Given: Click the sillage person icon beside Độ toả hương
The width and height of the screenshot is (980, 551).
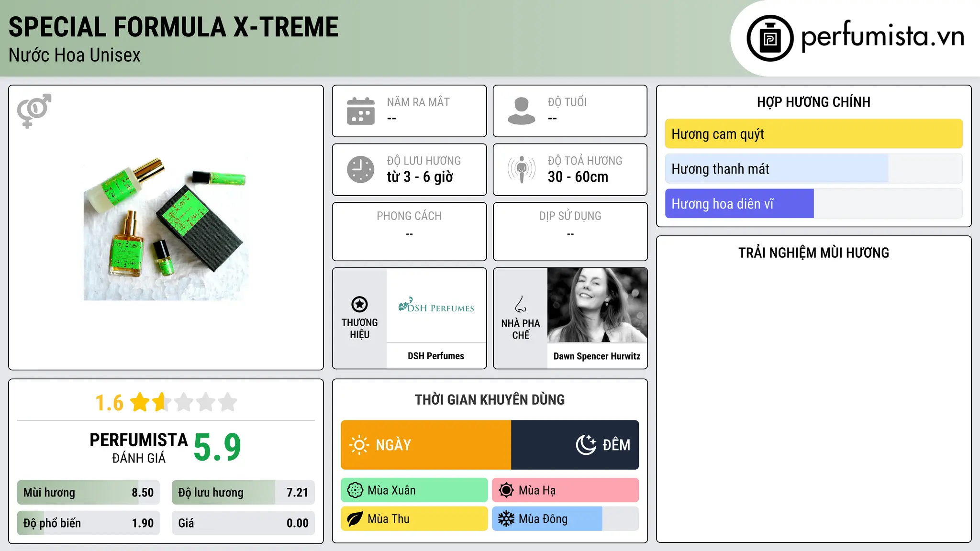Looking at the screenshot, I should [x=522, y=169].
